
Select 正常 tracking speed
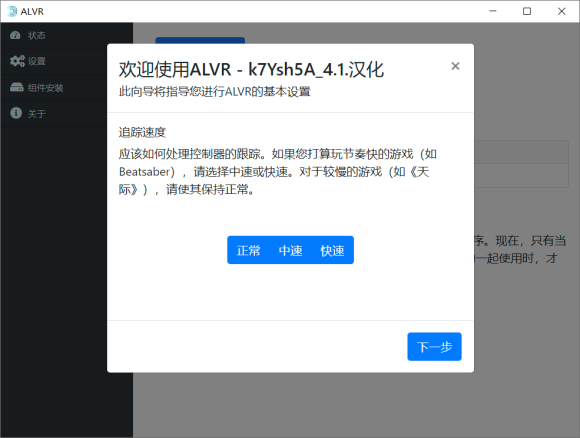click(x=248, y=250)
